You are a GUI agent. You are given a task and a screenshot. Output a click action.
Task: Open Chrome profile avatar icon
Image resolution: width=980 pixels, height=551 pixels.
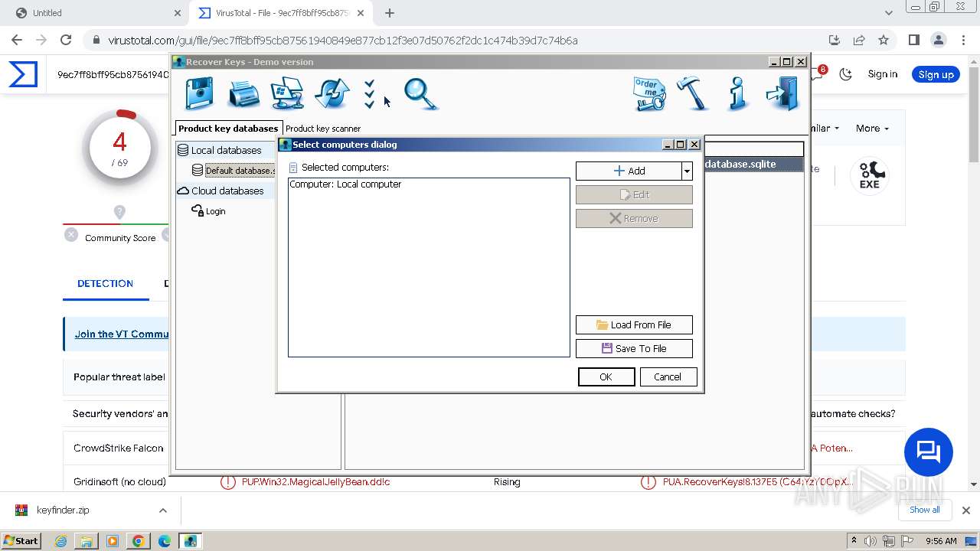[938, 40]
